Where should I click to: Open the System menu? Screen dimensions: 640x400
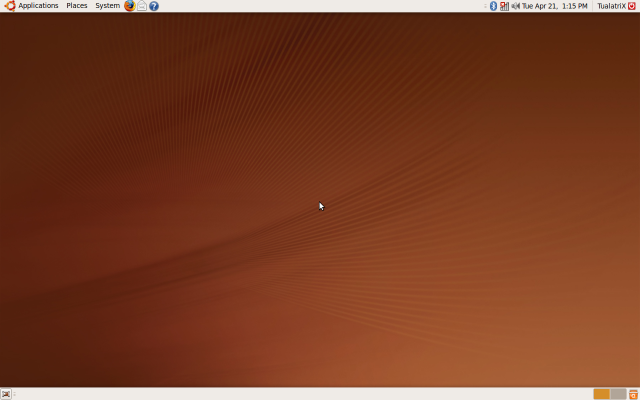click(x=107, y=6)
